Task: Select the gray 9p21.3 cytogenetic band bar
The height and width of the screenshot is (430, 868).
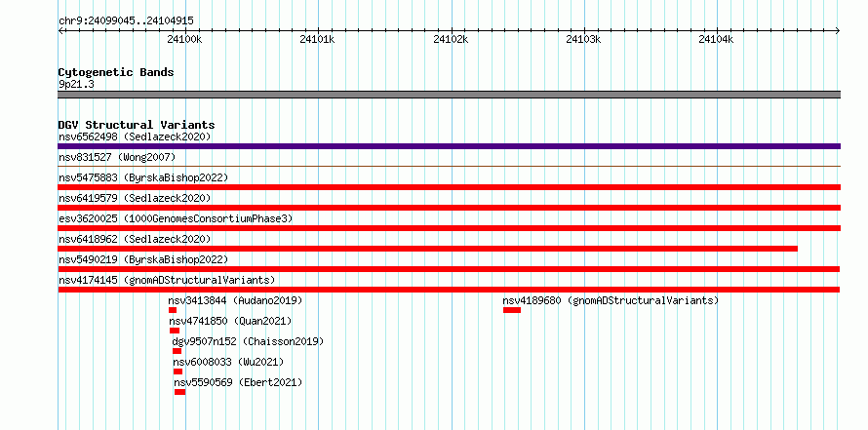Action: click(x=449, y=95)
